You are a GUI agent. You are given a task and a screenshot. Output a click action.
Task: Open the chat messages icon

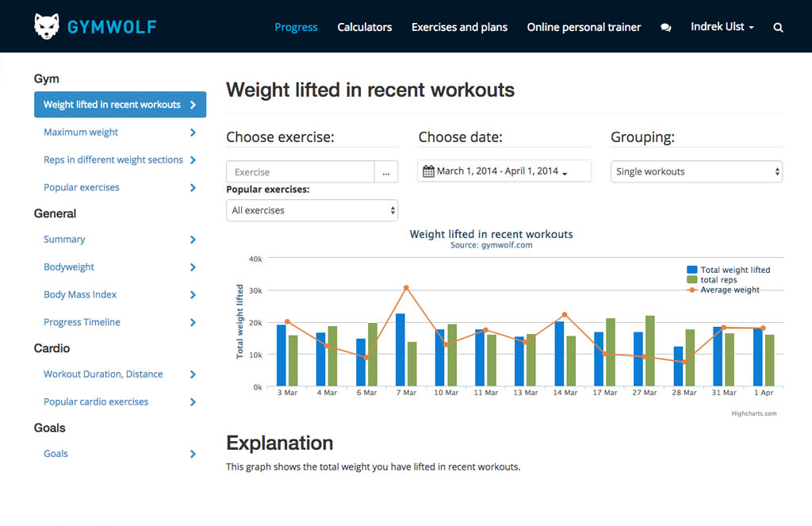click(665, 27)
